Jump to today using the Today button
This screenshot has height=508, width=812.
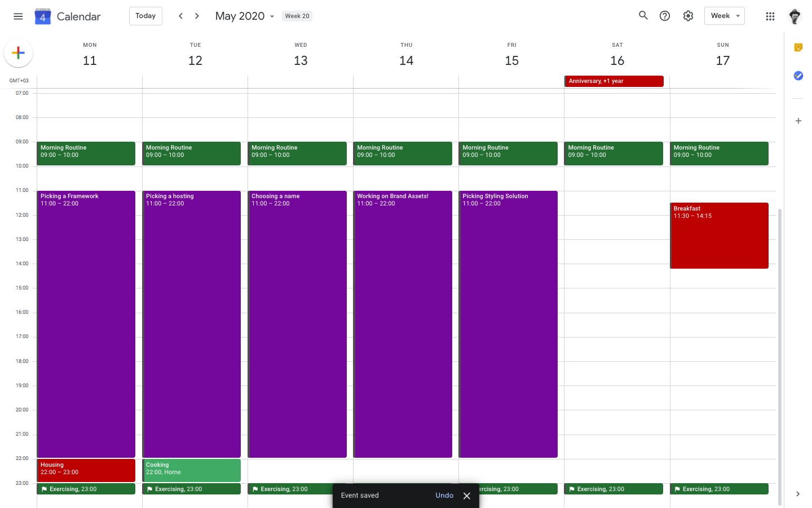[x=145, y=16]
